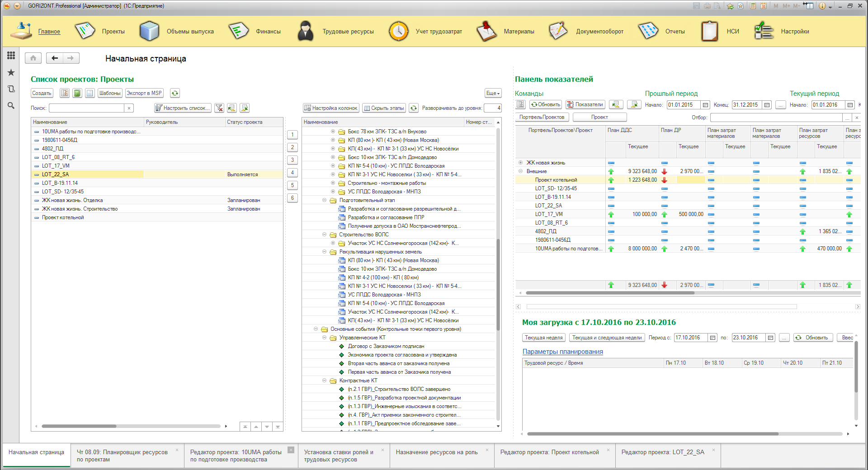Refresh project list with green arrows icon

[x=175, y=93]
